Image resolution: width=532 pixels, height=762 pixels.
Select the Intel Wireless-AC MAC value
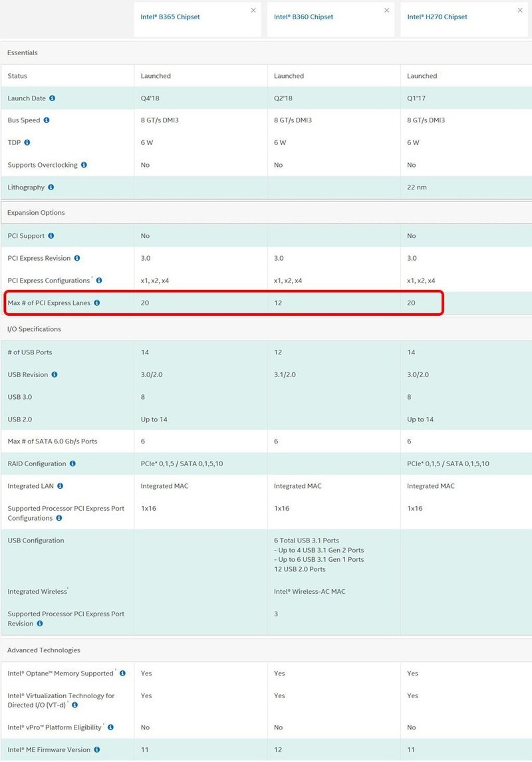coord(309,591)
